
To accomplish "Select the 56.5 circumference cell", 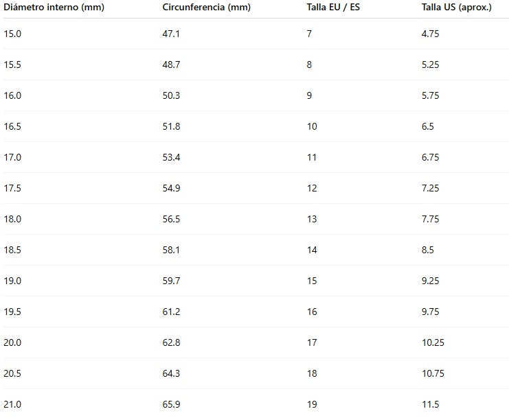I will click(171, 219).
